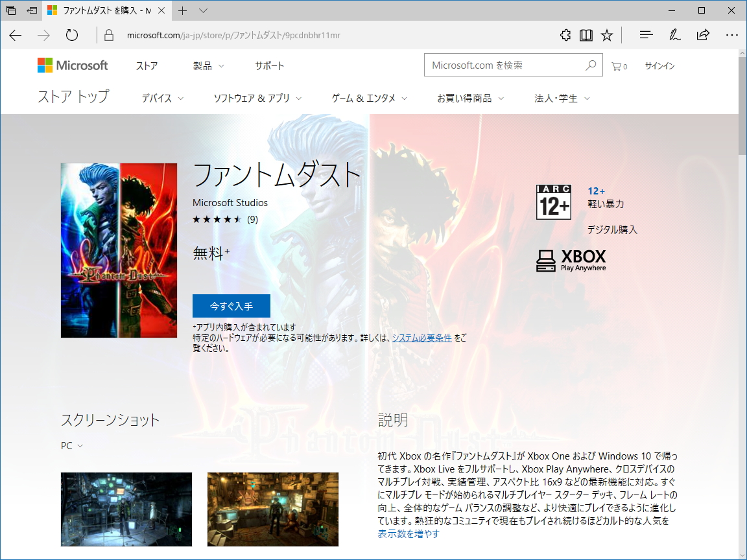Open the デバイス dropdown menu
This screenshot has width=747, height=560.
click(161, 98)
